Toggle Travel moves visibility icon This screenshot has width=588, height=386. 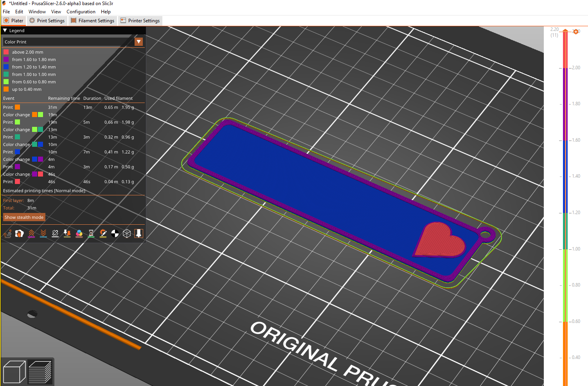[7, 234]
